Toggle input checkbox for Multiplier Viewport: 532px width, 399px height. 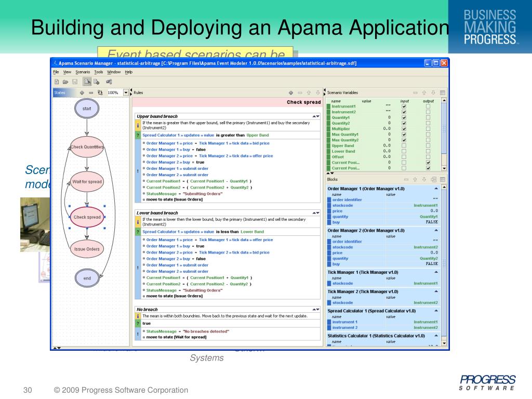pos(404,129)
